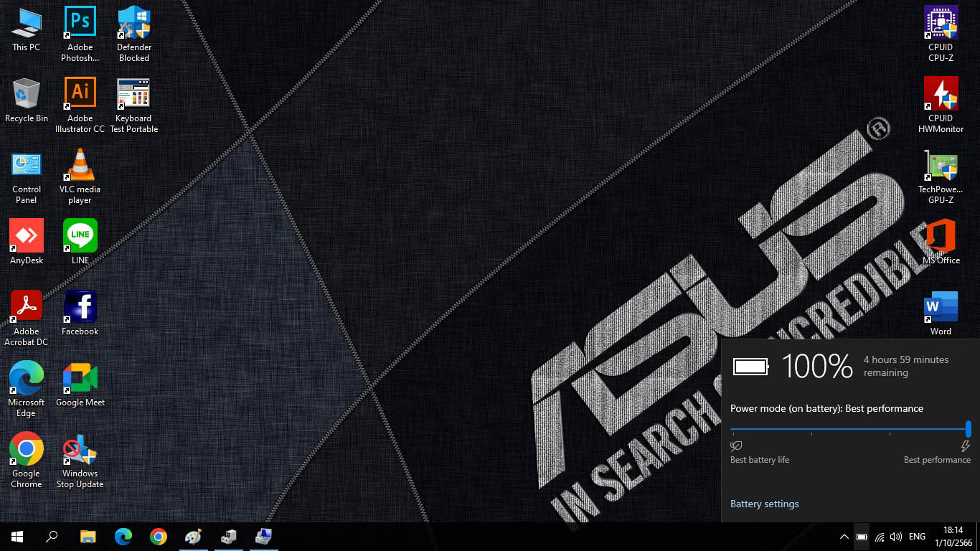Select the Google Chrome desktop shortcut
This screenshot has width=980, height=551.
[27, 461]
